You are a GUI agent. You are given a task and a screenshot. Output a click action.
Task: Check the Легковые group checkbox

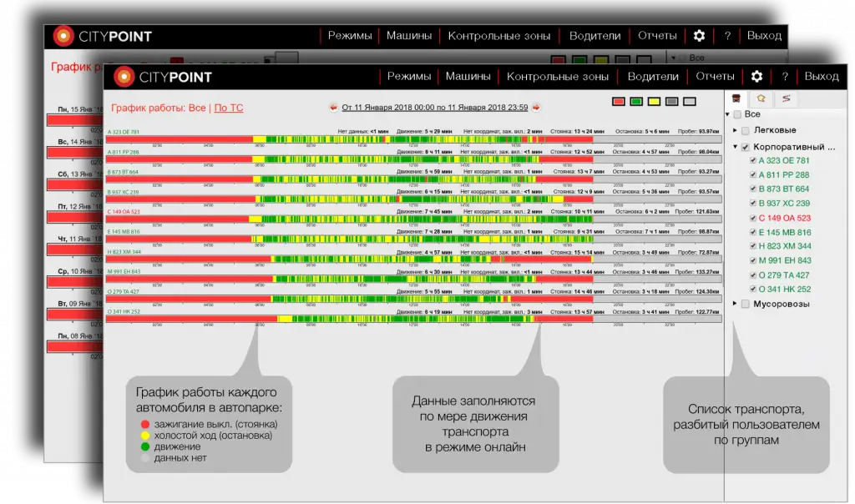[x=746, y=131]
